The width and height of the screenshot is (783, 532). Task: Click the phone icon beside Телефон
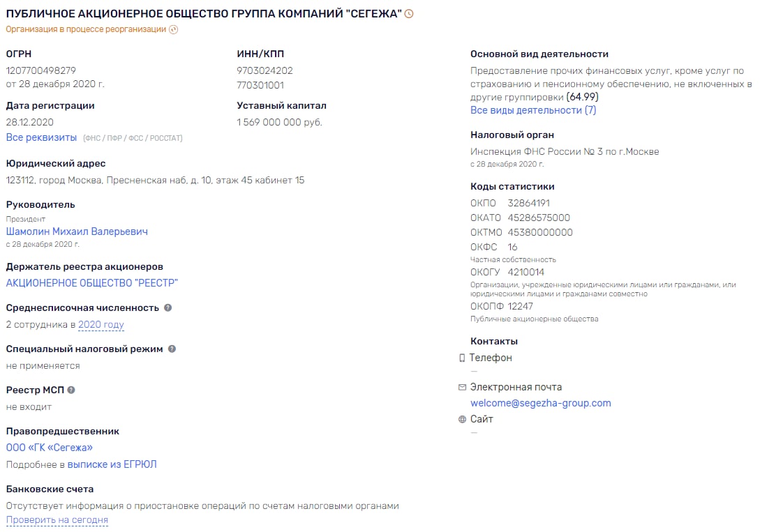tap(462, 358)
